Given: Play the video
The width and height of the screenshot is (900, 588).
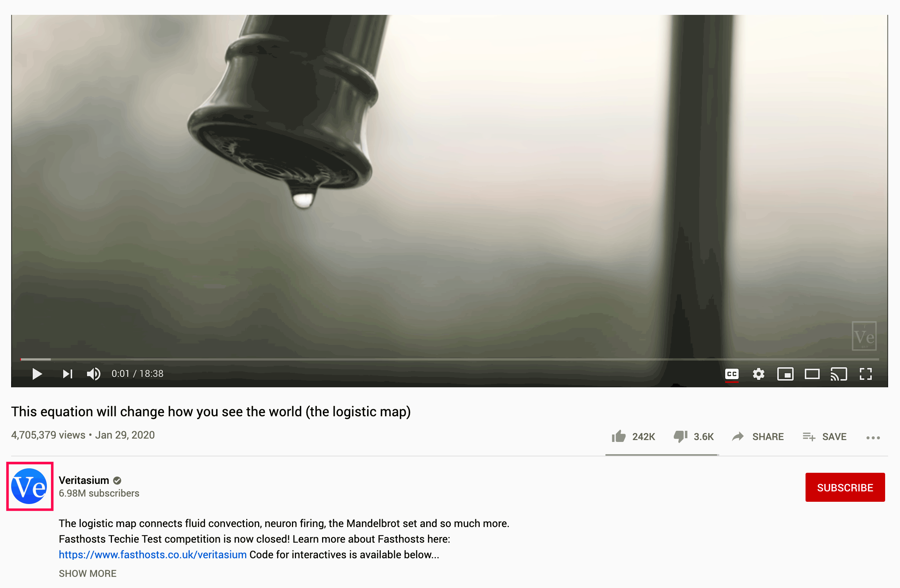Looking at the screenshot, I should coord(37,374).
